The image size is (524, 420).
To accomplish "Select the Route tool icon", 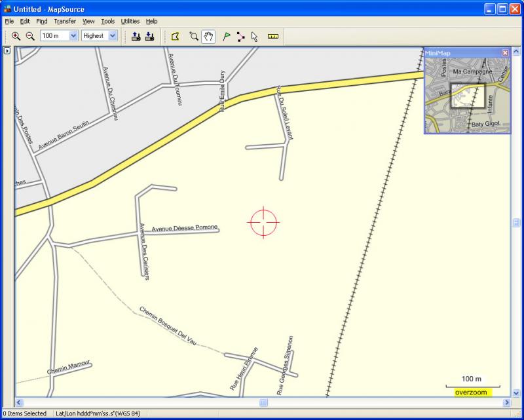I will point(240,37).
